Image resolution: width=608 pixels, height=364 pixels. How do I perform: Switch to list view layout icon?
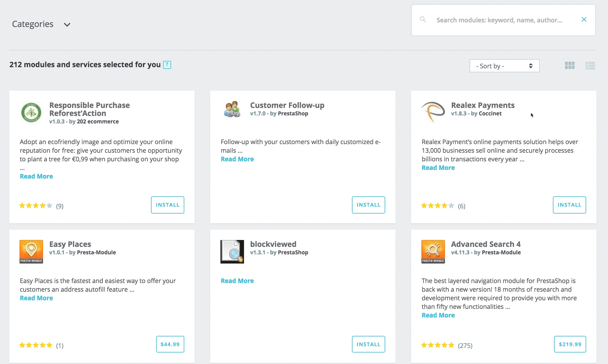[x=590, y=66]
